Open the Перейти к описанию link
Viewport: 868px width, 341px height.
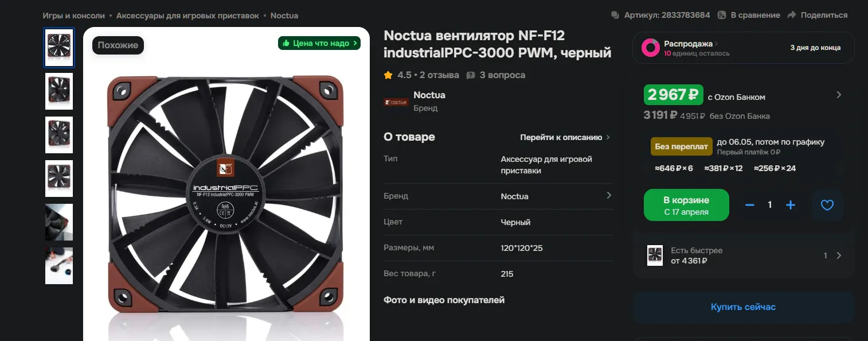(565, 137)
